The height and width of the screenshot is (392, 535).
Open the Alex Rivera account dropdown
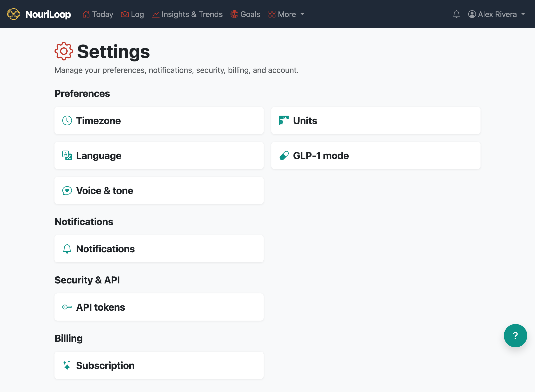click(497, 14)
